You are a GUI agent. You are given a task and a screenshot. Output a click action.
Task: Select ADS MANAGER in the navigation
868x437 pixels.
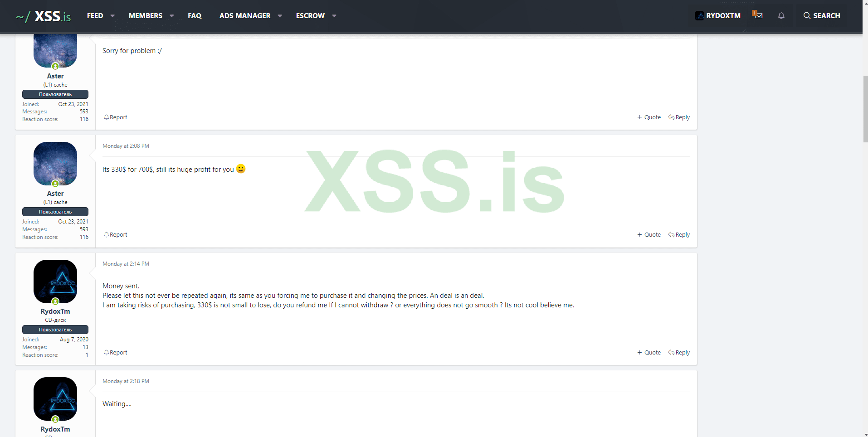[x=245, y=16]
